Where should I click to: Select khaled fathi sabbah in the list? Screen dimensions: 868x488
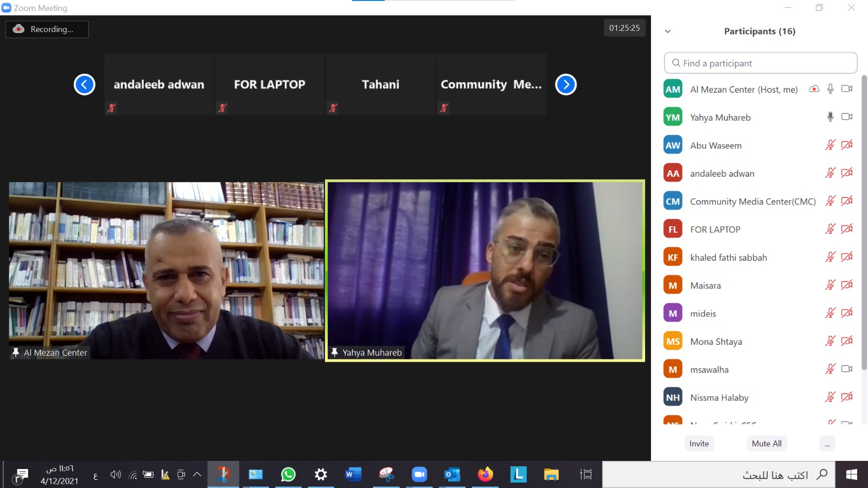[x=728, y=258]
